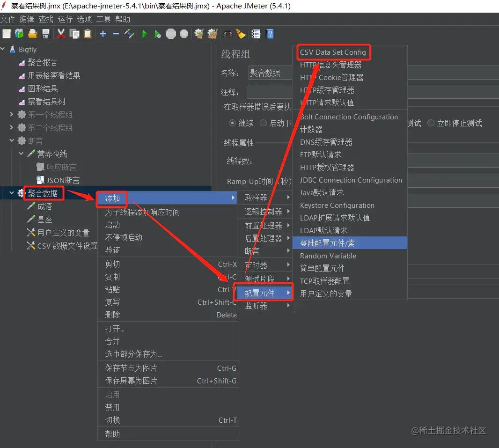Image resolution: width=499 pixels, height=448 pixels.
Task: Click the Toggle enable/disable icon
Action: coord(129,34)
